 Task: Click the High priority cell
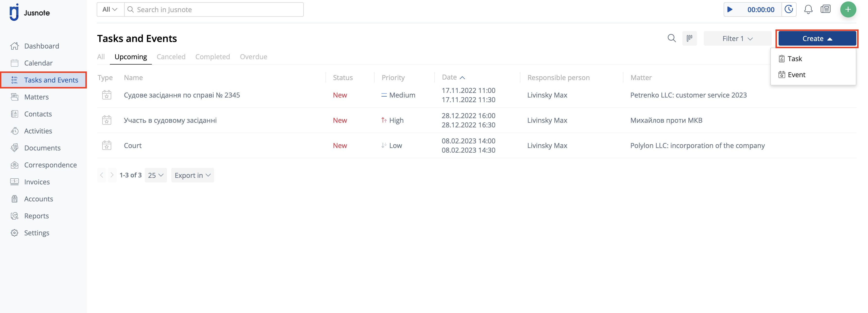click(x=392, y=120)
